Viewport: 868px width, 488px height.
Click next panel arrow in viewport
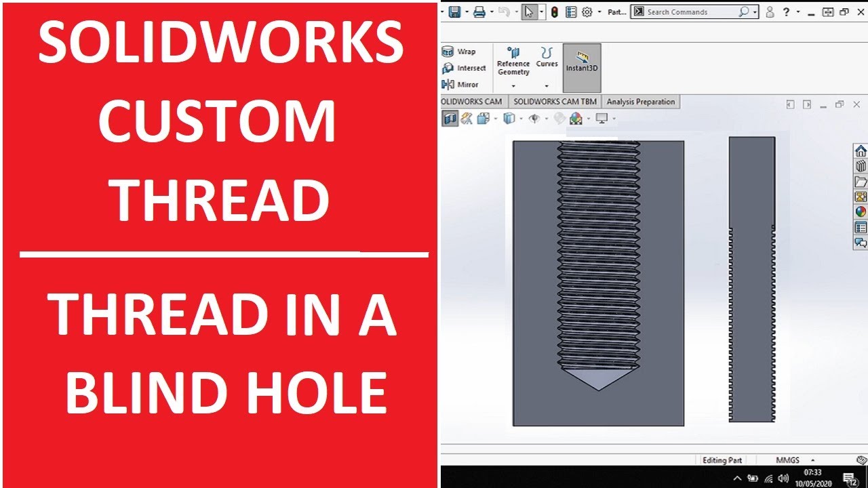click(x=807, y=104)
